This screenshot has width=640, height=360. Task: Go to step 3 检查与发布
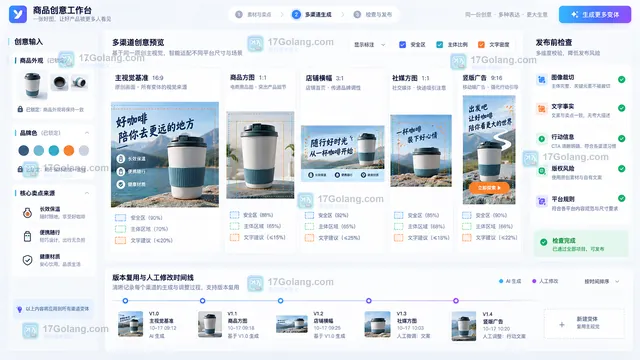tap(373, 14)
